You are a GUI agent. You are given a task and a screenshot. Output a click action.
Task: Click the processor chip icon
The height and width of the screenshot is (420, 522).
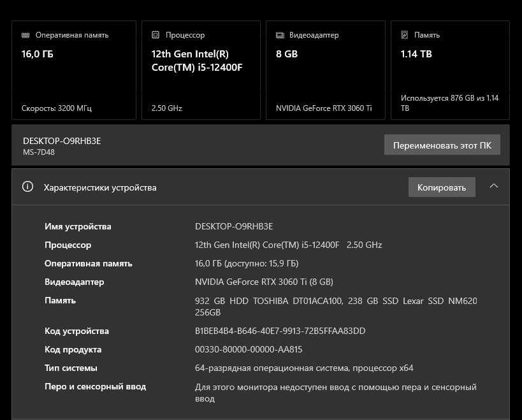[x=156, y=34]
